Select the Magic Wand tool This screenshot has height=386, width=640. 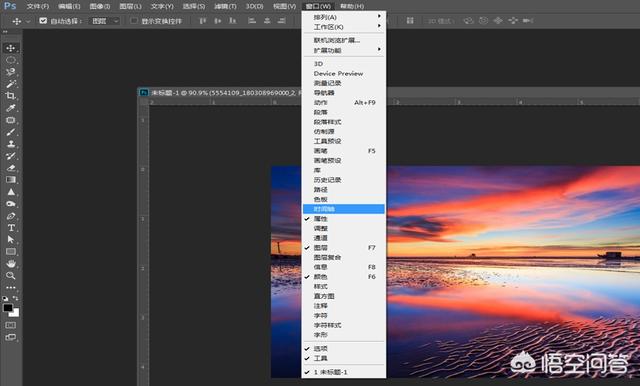11,84
